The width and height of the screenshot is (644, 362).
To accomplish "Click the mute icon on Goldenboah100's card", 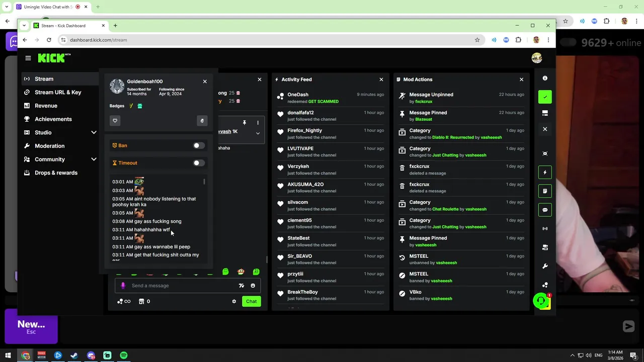I will click(202, 121).
